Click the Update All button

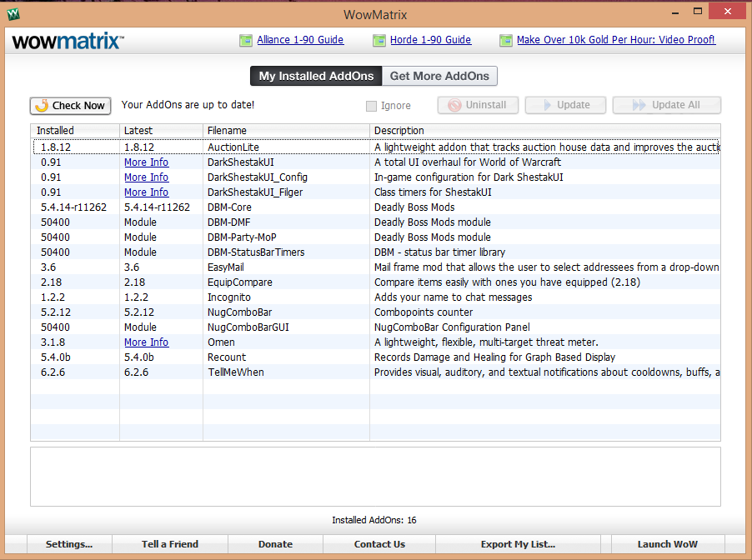click(x=667, y=105)
